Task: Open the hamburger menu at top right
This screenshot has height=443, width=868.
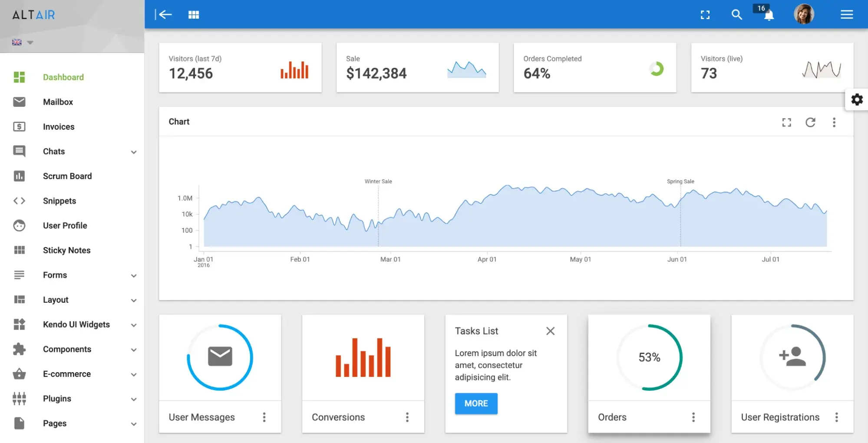Action: [846, 15]
